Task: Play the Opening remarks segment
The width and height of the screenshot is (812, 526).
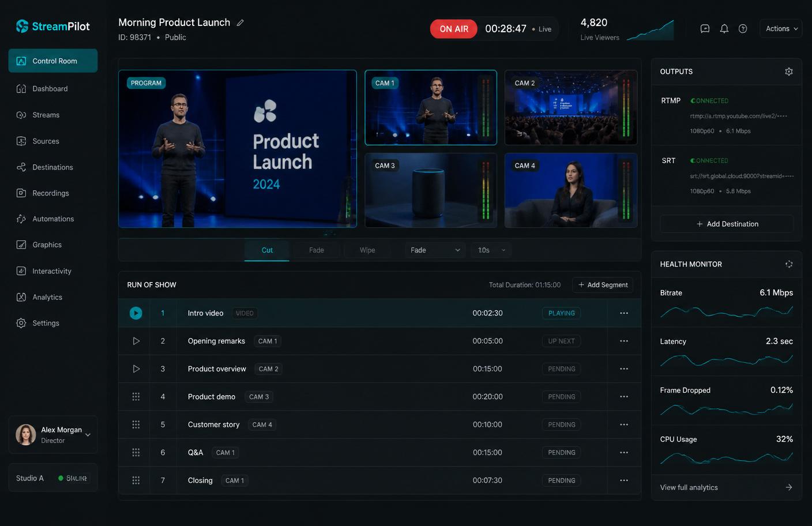Action: [136, 341]
